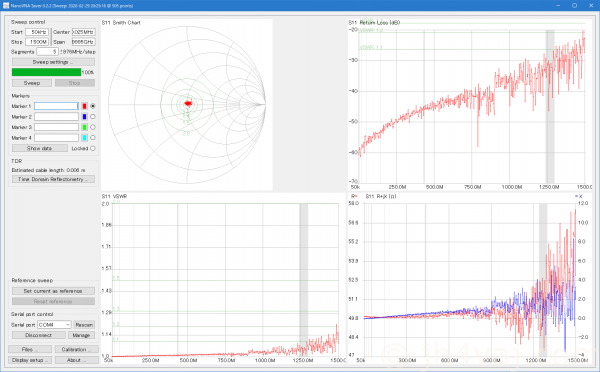Image resolution: width=600 pixels, height=372 pixels.
Task: Select the Marker 2 radio button
Action: coord(93,117)
